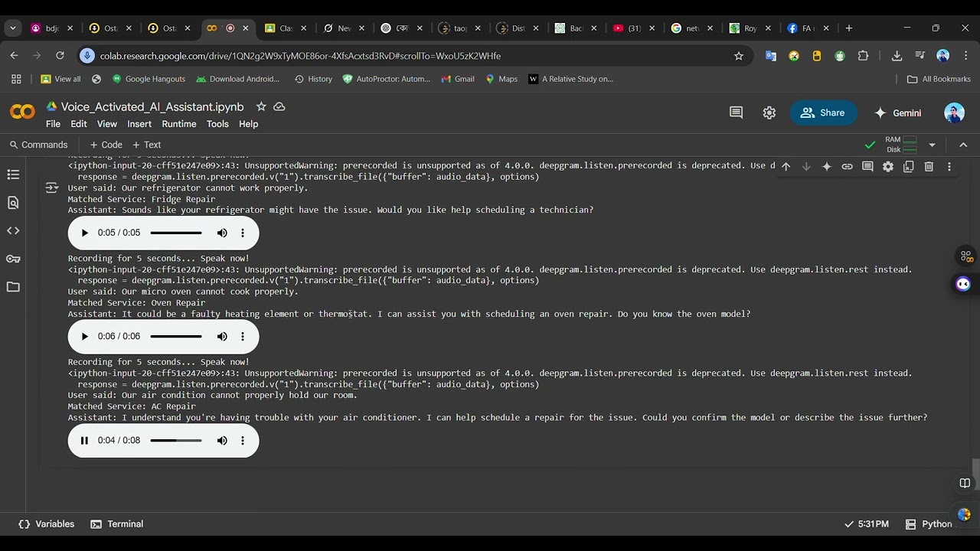Open a new browser tab
Viewport: 980px width, 551px height.
click(x=848, y=28)
